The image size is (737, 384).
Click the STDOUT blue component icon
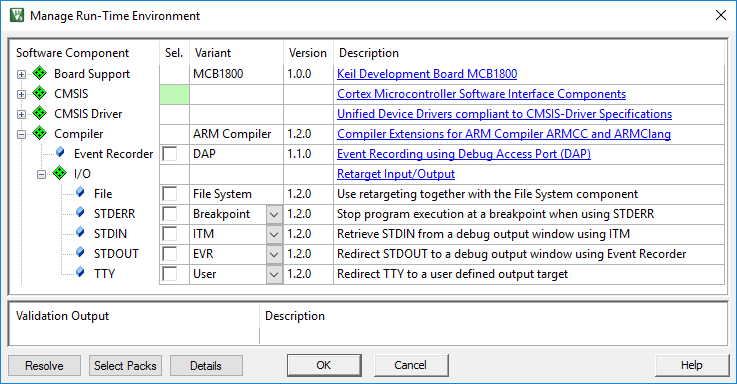(x=80, y=253)
